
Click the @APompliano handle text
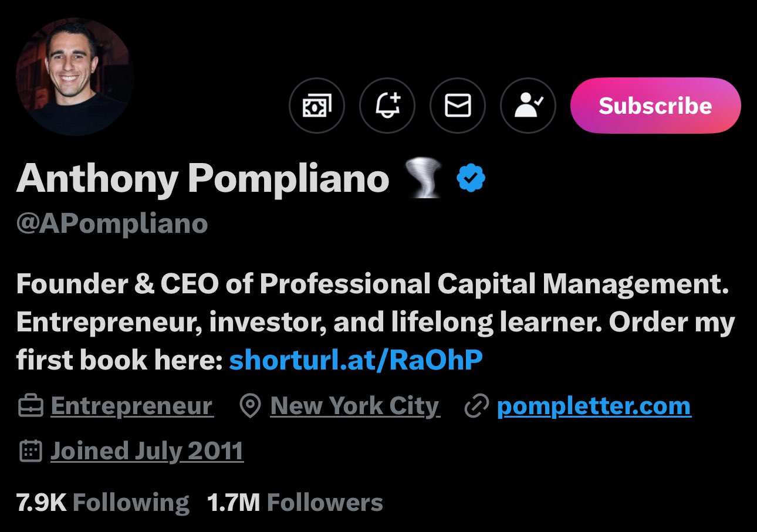(x=112, y=223)
